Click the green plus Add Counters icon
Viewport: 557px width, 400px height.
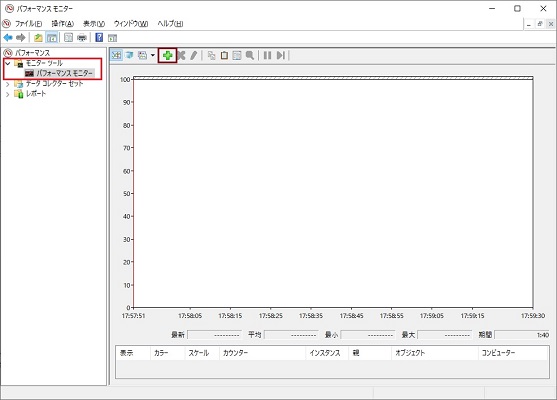click(x=167, y=55)
